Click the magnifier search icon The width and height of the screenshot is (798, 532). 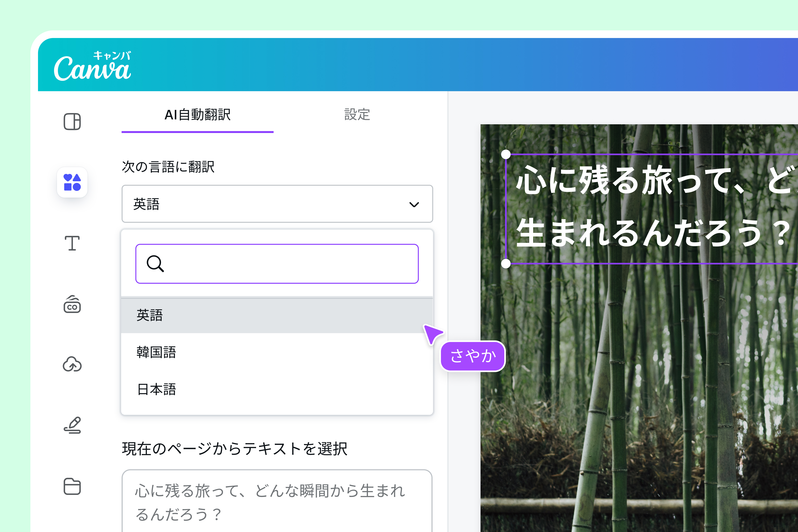tap(155, 264)
